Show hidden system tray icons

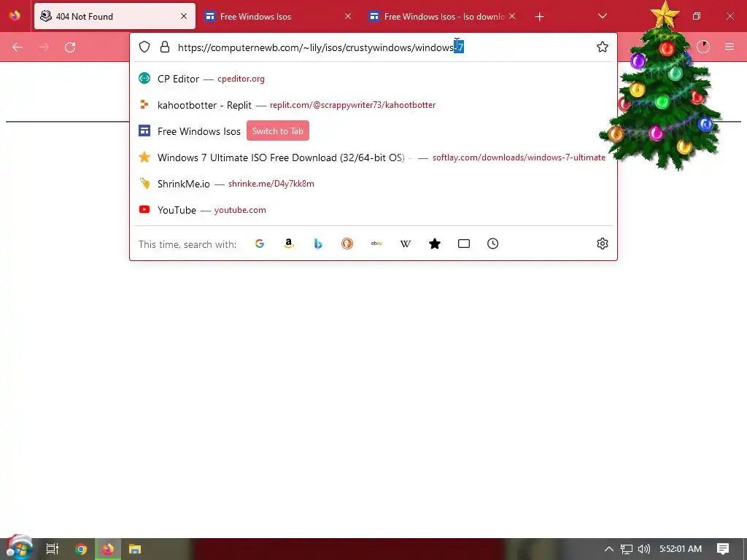608,549
